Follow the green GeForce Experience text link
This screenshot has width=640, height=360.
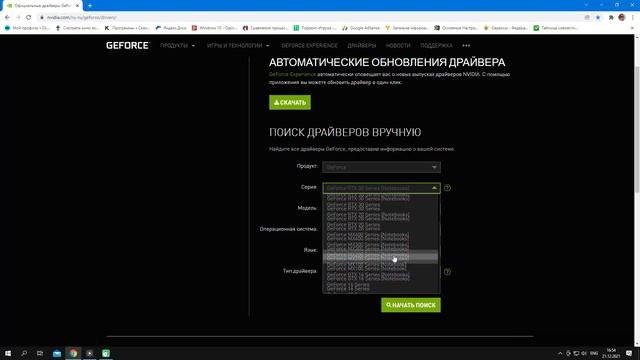[292, 74]
